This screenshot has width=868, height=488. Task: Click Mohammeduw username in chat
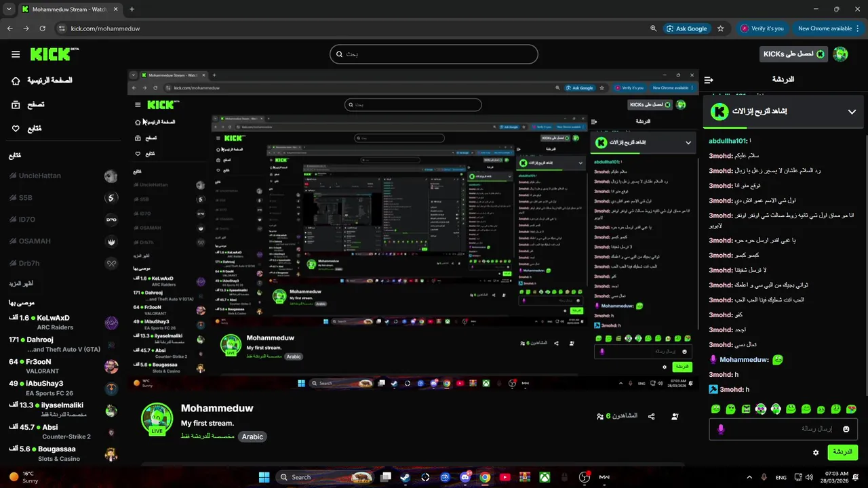[x=744, y=360]
